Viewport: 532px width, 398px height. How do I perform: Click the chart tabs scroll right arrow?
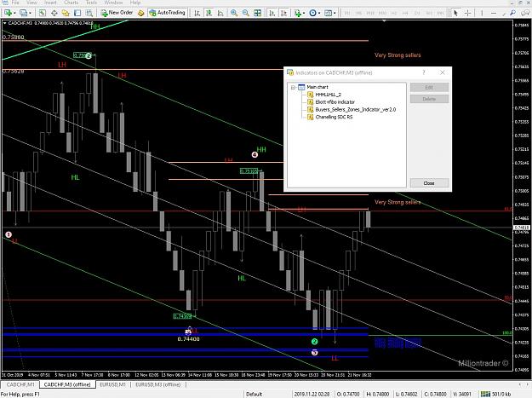pyautogui.click(x=528, y=384)
